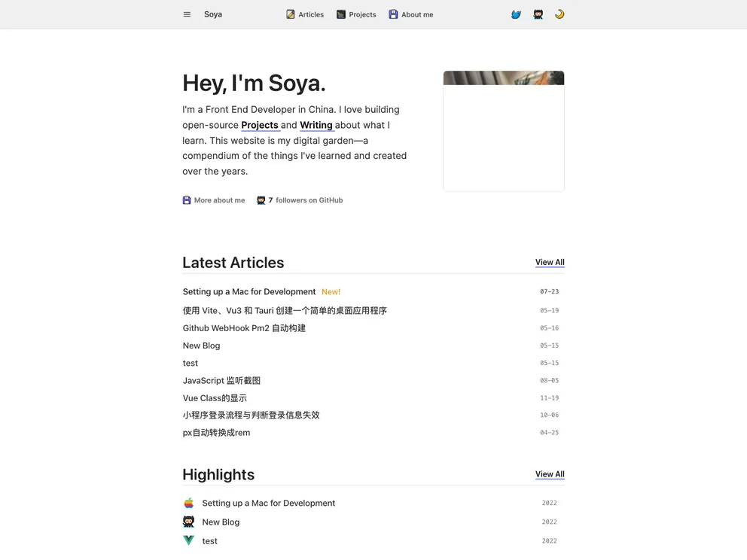Open the article Github WebHook Pm2 自动构建
The image size is (747, 560).
click(x=244, y=328)
